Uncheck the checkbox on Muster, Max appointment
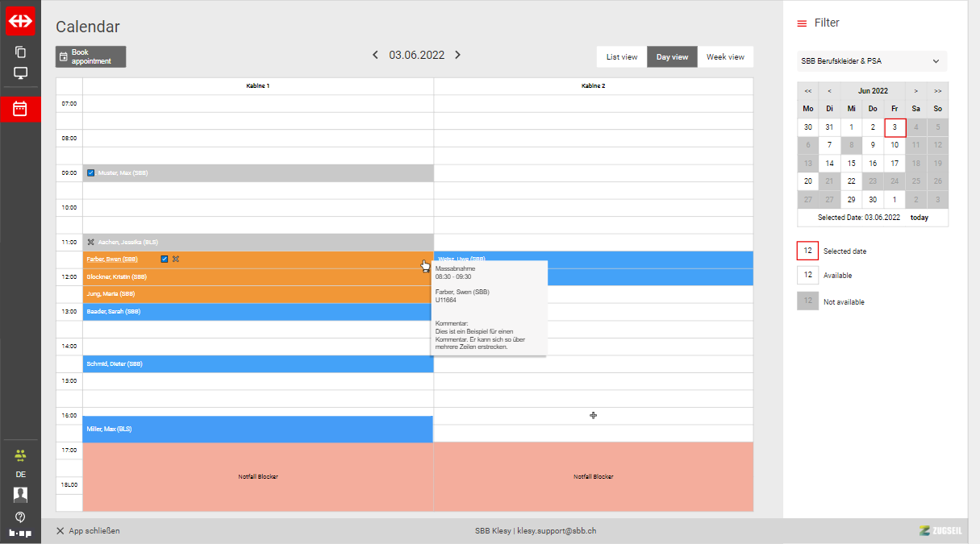 pos(90,172)
